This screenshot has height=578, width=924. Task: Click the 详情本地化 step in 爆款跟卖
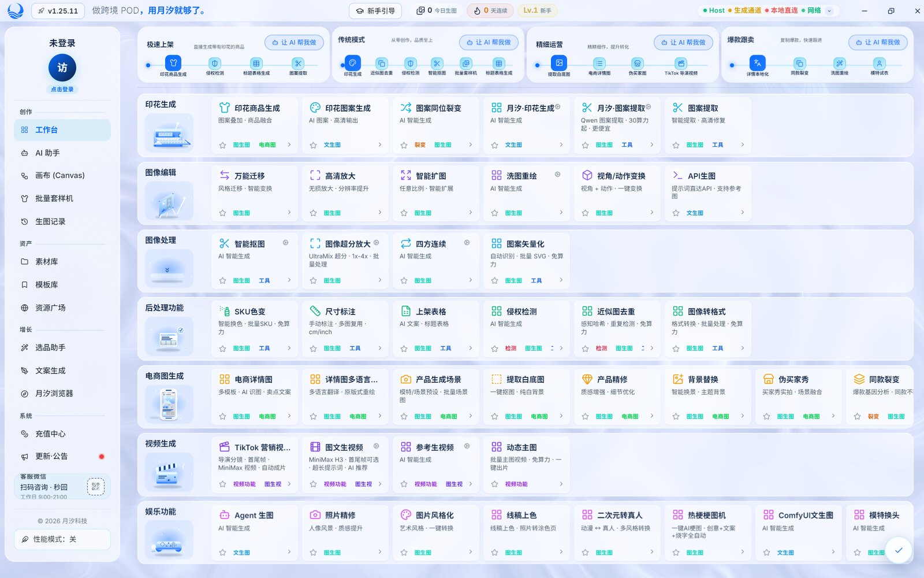tap(757, 63)
